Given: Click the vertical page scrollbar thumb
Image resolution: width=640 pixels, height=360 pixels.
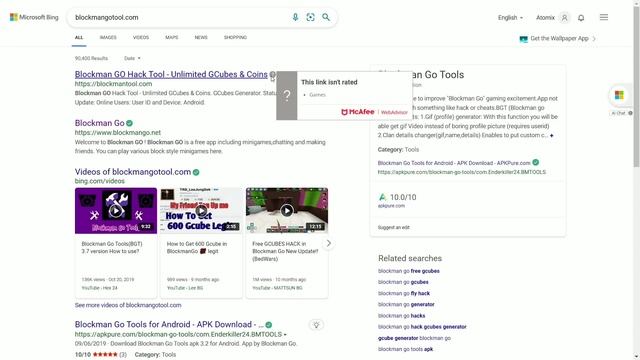Looking at the screenshot, I should click(x=636, y=88).
